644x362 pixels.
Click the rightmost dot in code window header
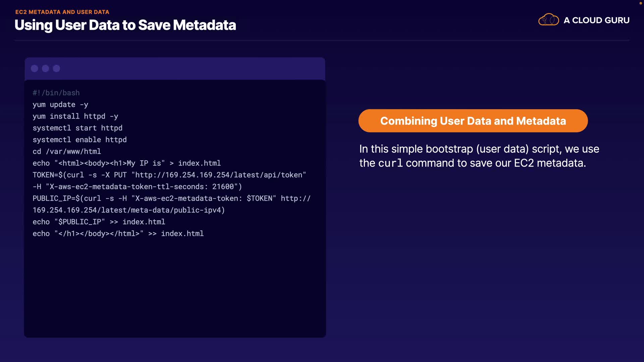[x=57, y=69]
